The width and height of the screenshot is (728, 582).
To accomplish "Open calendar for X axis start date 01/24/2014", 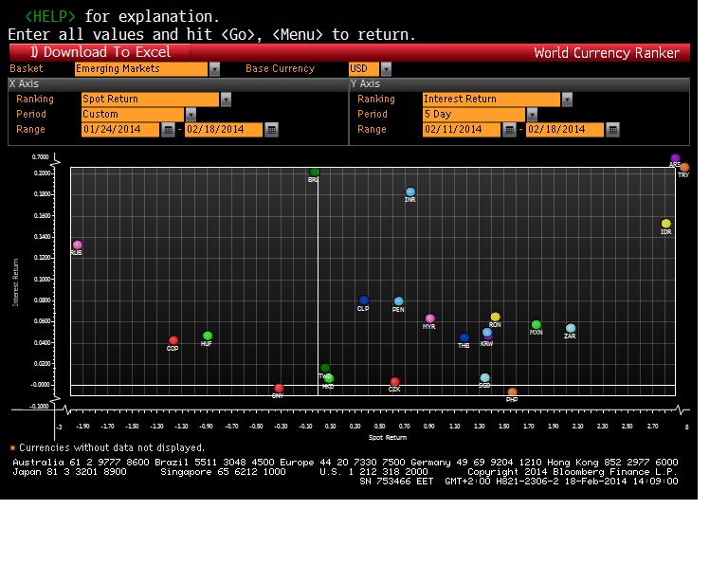I will [x=168, y=130].
